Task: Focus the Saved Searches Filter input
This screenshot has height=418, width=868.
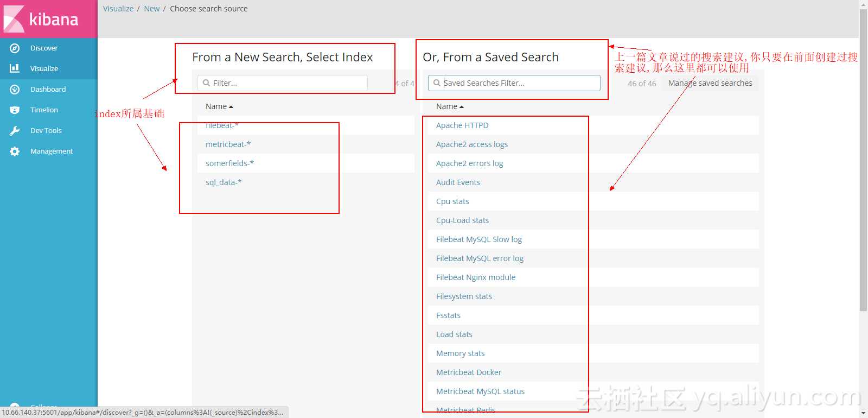Action: (x=514, y=83)
